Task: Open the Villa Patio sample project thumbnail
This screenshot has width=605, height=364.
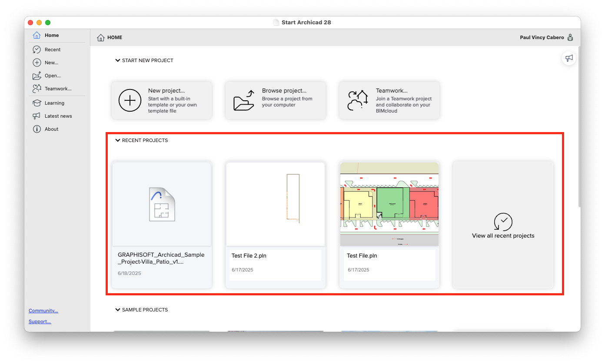Action: click(162, 204)
